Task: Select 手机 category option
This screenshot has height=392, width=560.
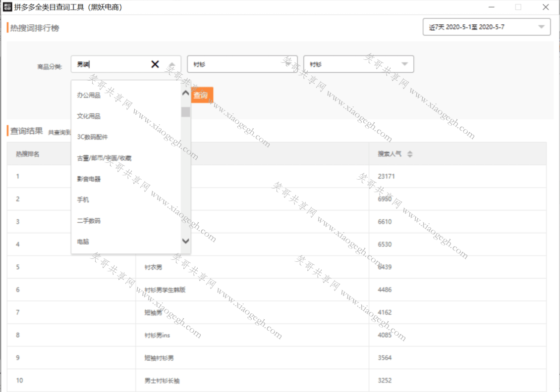Action: point(83,200)
